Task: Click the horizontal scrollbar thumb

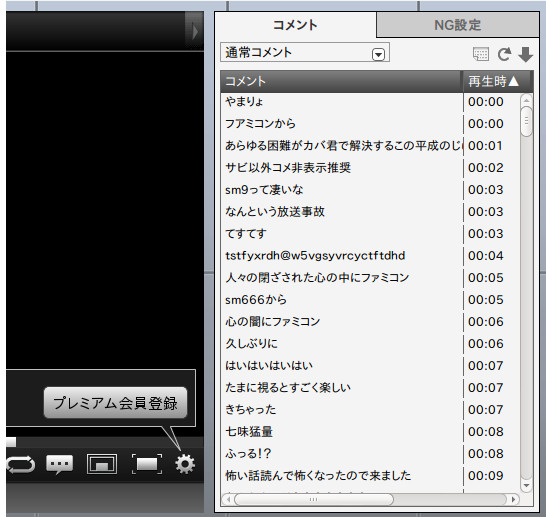Action: click(x=314, y=500)
